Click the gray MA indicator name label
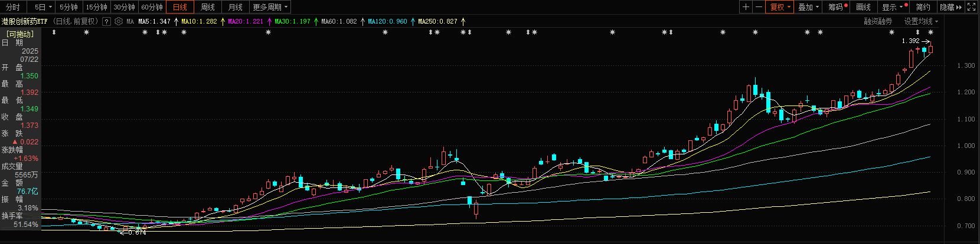The height and width of the screenshot is (244, 980). [x=130, y=21]
